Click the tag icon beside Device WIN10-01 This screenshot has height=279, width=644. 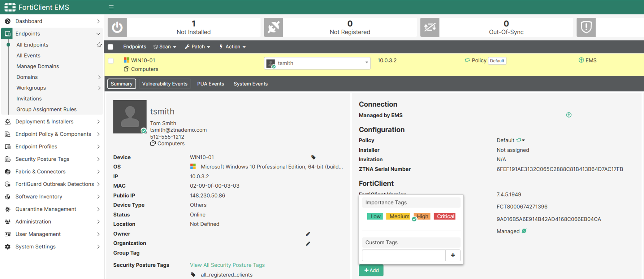[x=313, y=157]
